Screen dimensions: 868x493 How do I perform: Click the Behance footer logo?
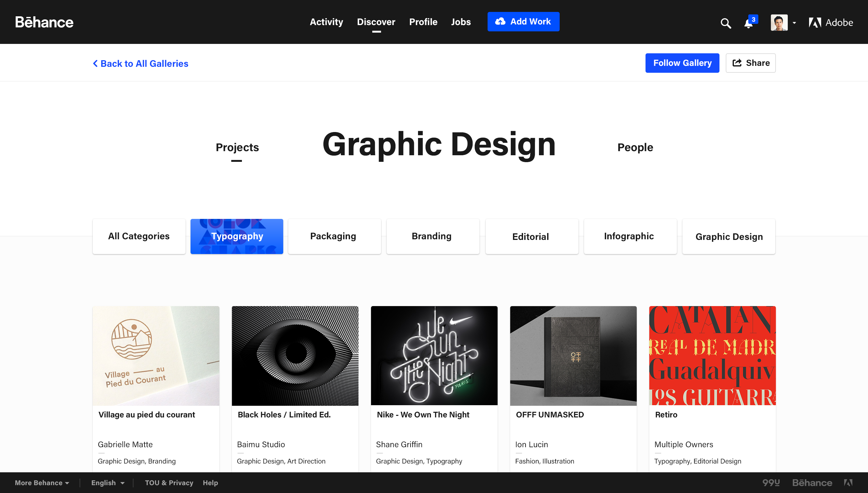click(812, 483)
